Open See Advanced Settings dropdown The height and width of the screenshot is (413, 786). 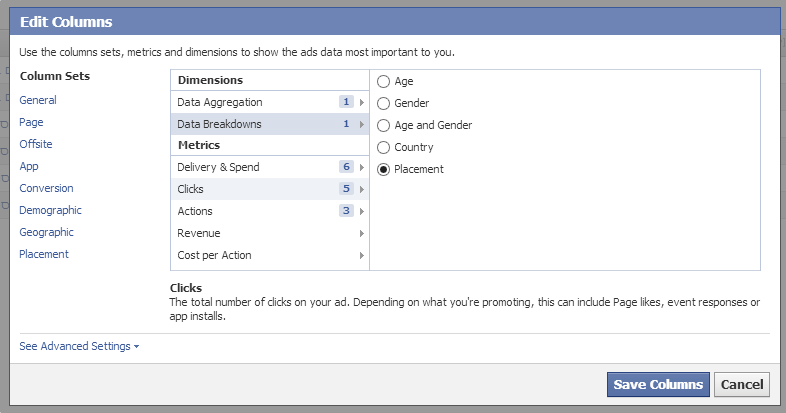click(x=79, y=346)
